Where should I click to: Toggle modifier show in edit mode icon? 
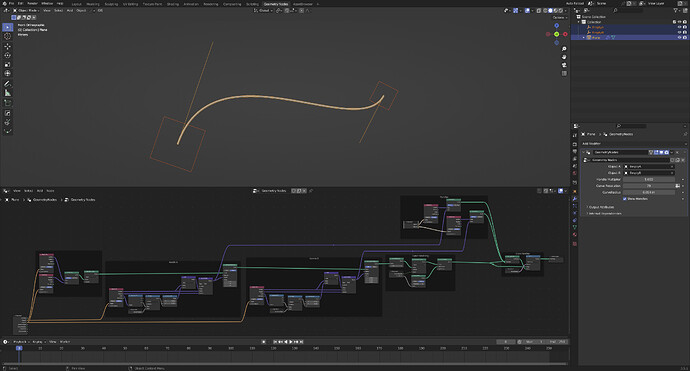click(656, 152)
